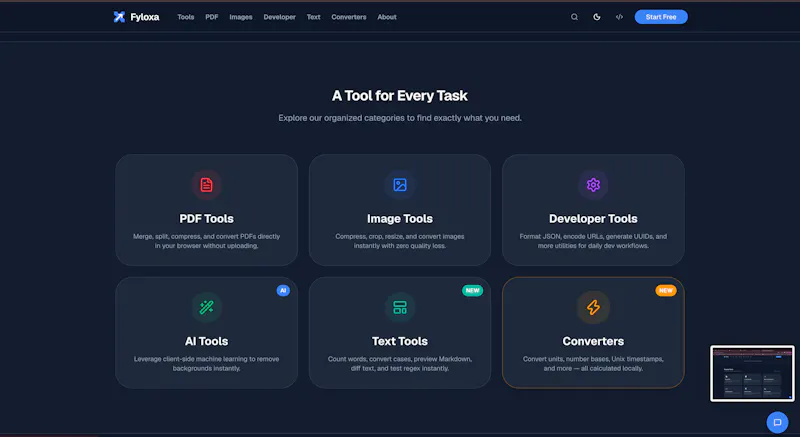Screen dimensions: 800x437
Task: Open the Developer Tools card title
Action: (593, 219)
